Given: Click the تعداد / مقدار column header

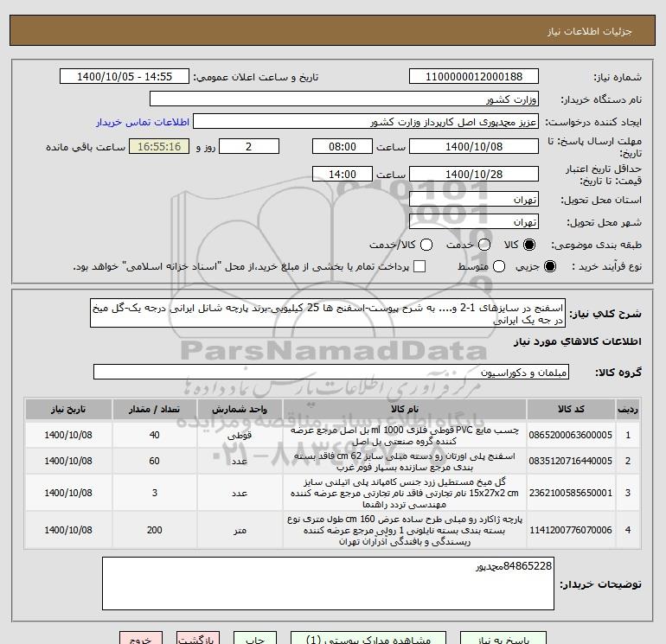Looking at the screenshot, I should 154,409.
